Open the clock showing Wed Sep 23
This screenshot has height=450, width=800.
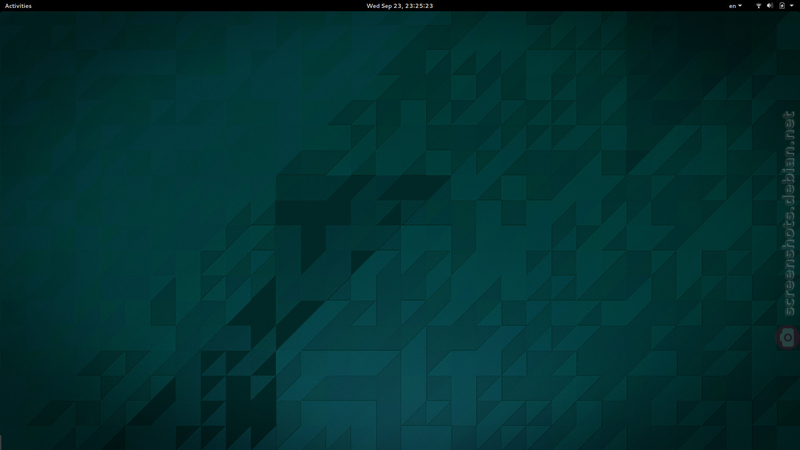click(399, 6)
